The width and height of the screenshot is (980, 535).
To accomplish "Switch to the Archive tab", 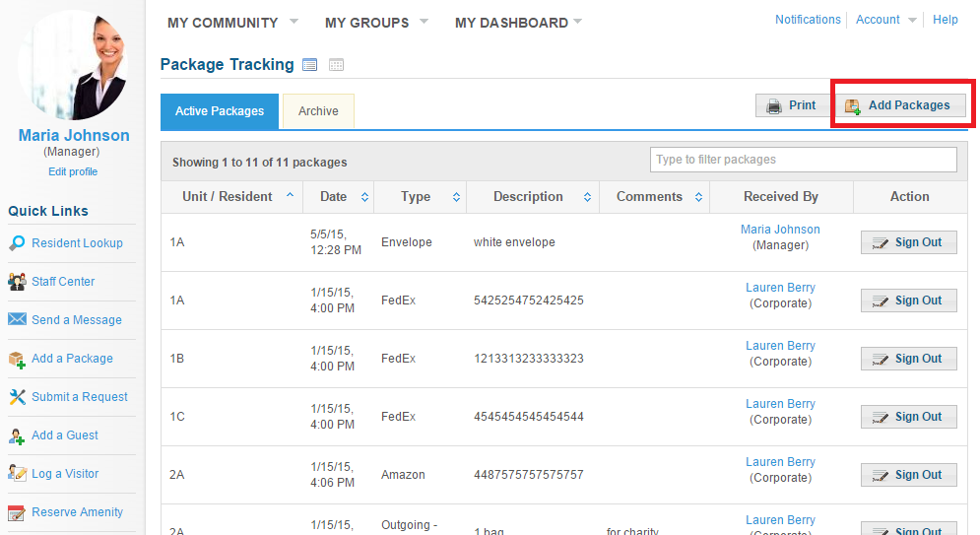I will click(319, 111).
